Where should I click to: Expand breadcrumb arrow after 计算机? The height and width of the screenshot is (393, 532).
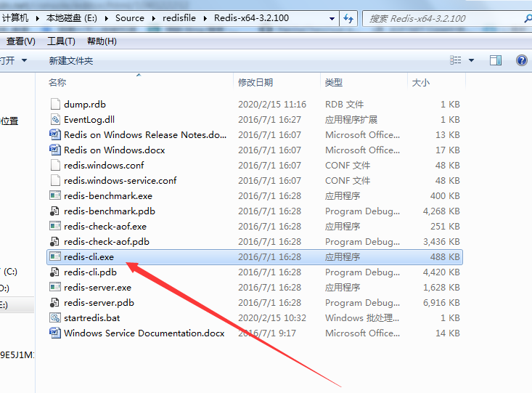click(x=37, y=18)
